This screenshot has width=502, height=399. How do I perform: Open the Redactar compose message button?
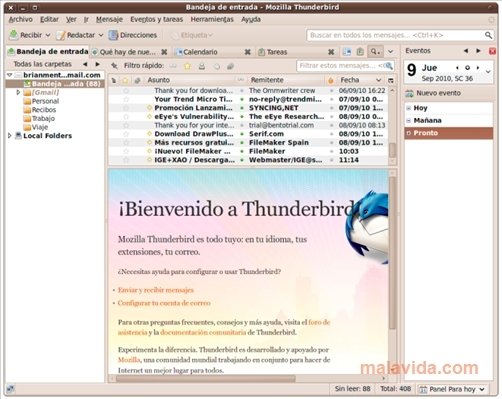coord(76,35)
